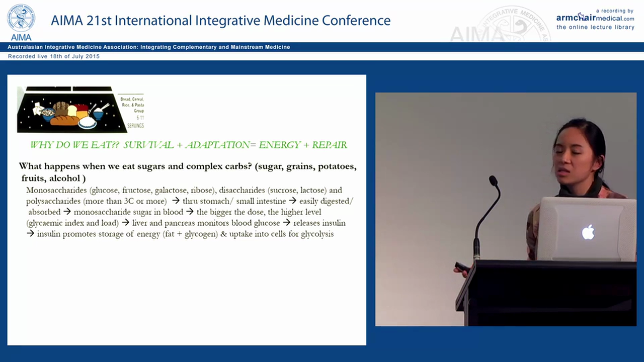Click the Australasian Integrative Medicine Association banner text

149,47
